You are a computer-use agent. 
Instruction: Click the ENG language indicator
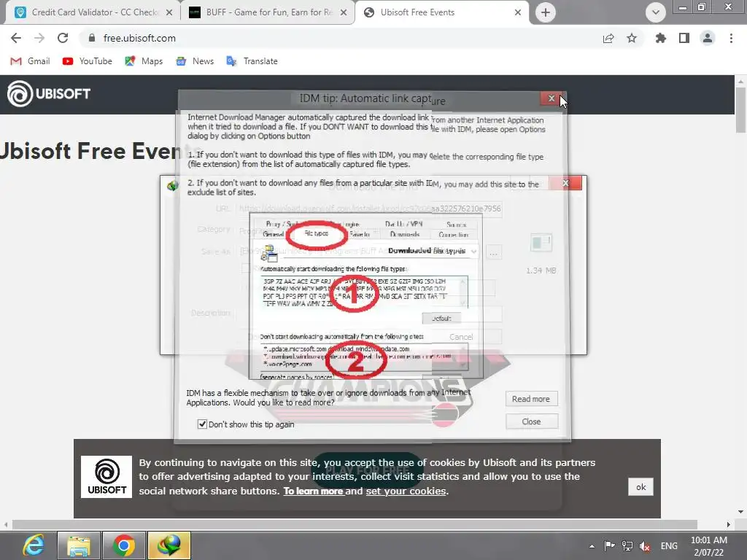click(669, 546)
